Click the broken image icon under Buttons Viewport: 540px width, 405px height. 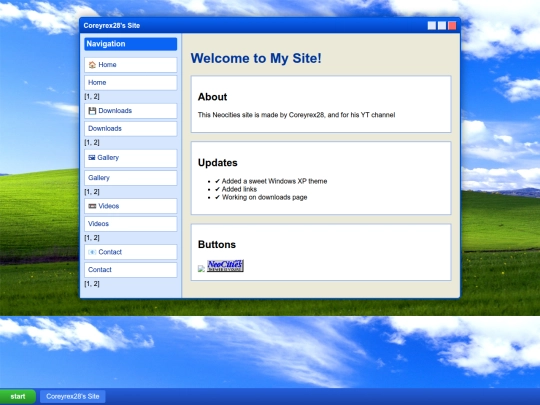(201, 269)
